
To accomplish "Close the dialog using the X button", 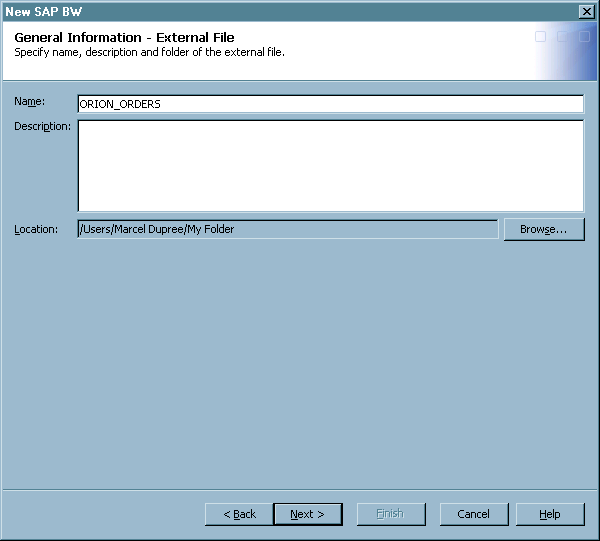I will 586,11.
